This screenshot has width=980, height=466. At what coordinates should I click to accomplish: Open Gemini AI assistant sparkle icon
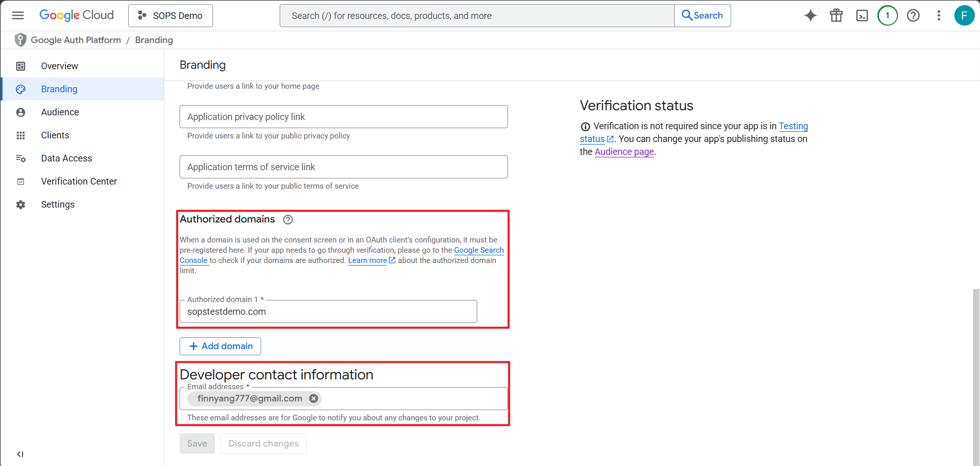click(810, 15)
